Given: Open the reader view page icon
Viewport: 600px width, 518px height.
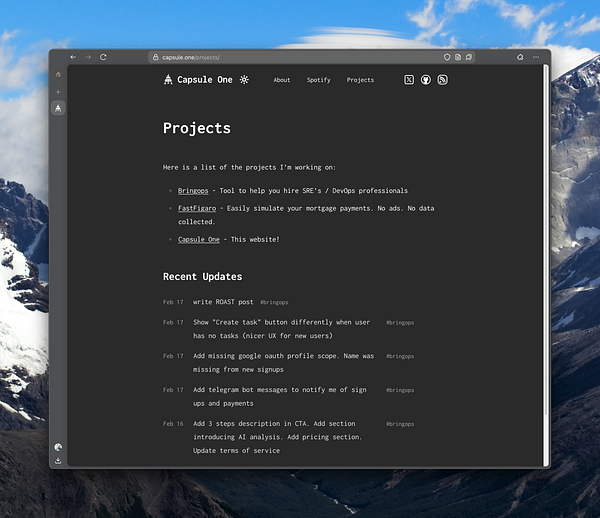Looking at the screenshot, I should 458,57.
